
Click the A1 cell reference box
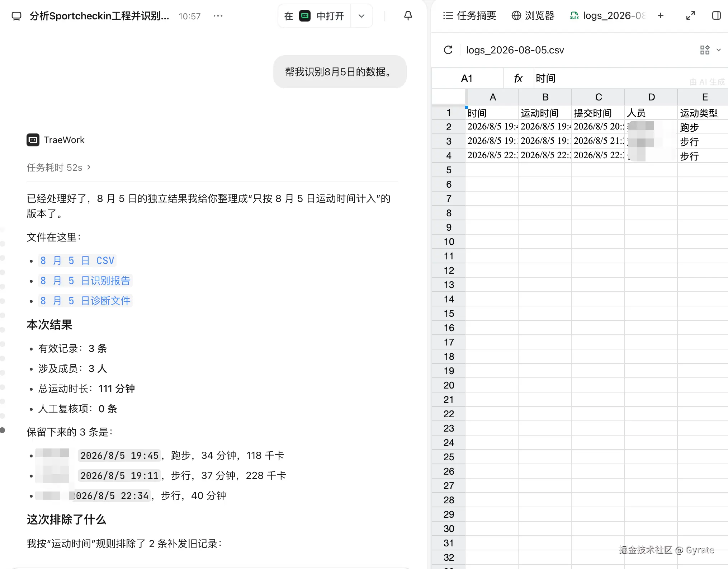[x=467, y=78]
